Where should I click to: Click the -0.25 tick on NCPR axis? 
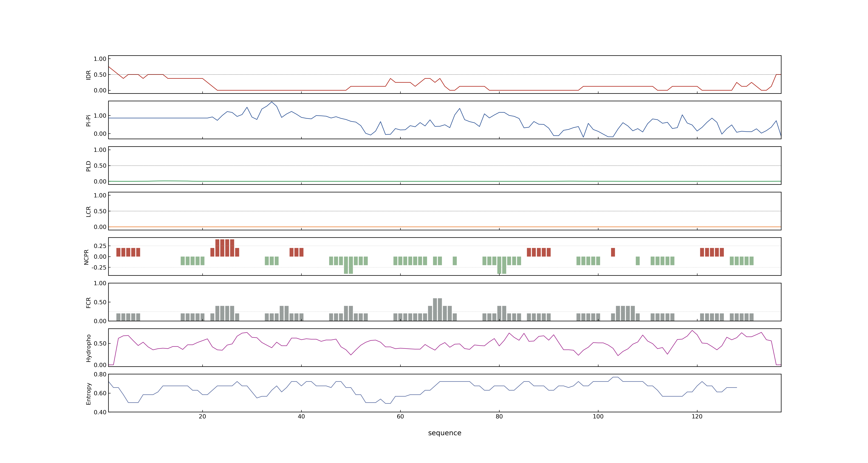tap(99, 267)
